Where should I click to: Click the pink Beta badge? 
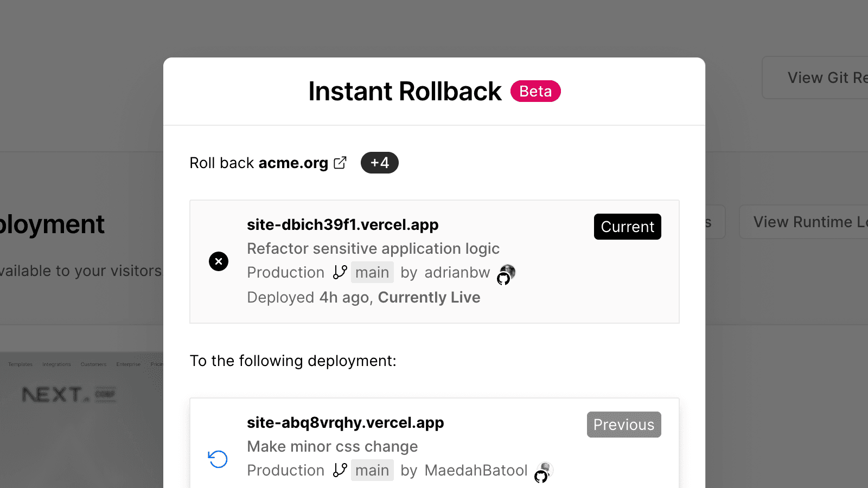(535, 91)
